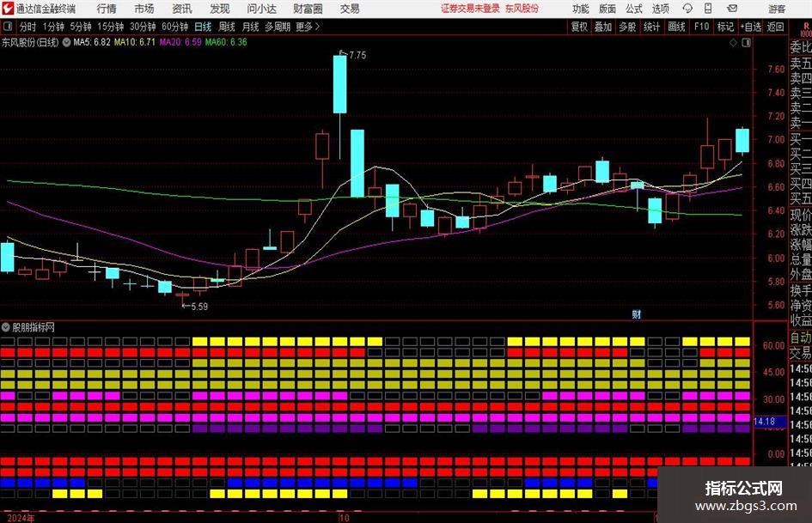Click the 返回 back button
The image size is (812, 523).
pyautogui.click(x=775, y=27)
